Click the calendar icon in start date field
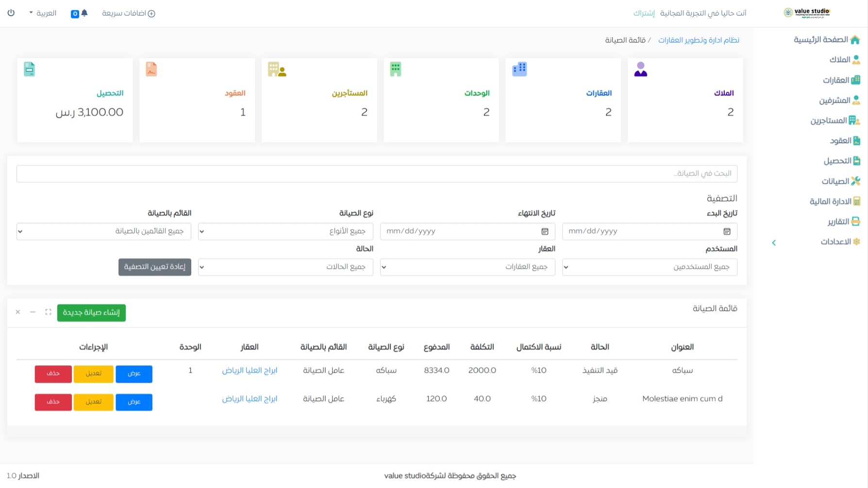This screenshot has width=868, height=488. 727,232
